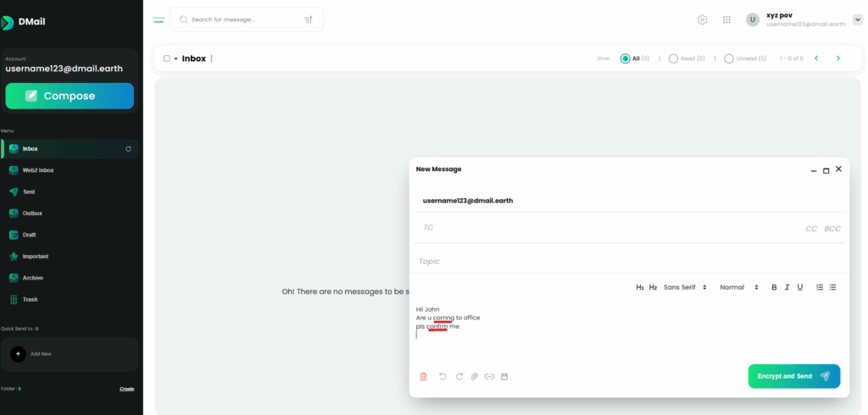868x415 pixels.
Task: Click the red trash icon to discard the draft
Action: (x=424, y=376)
